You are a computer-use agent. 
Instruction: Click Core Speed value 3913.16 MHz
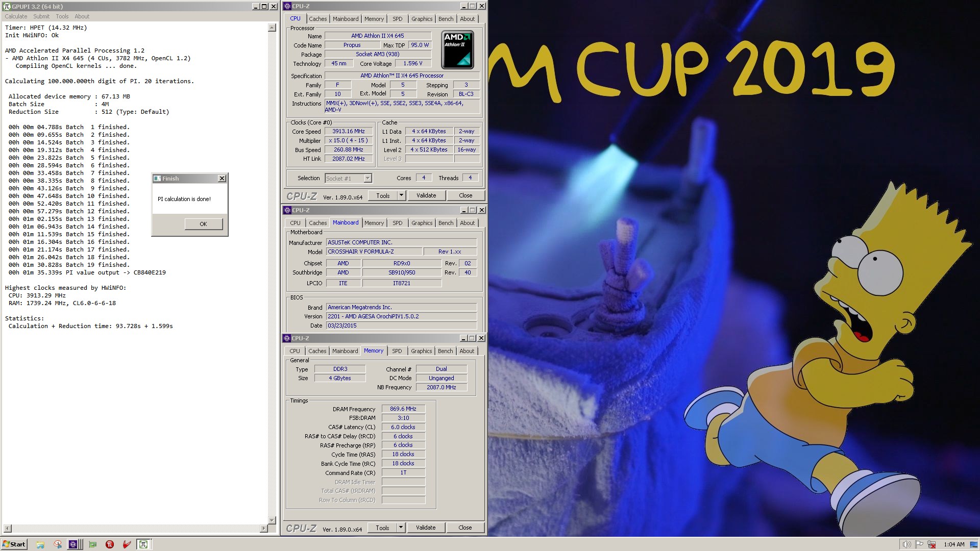pyautogui.click(x=349, y=132)
